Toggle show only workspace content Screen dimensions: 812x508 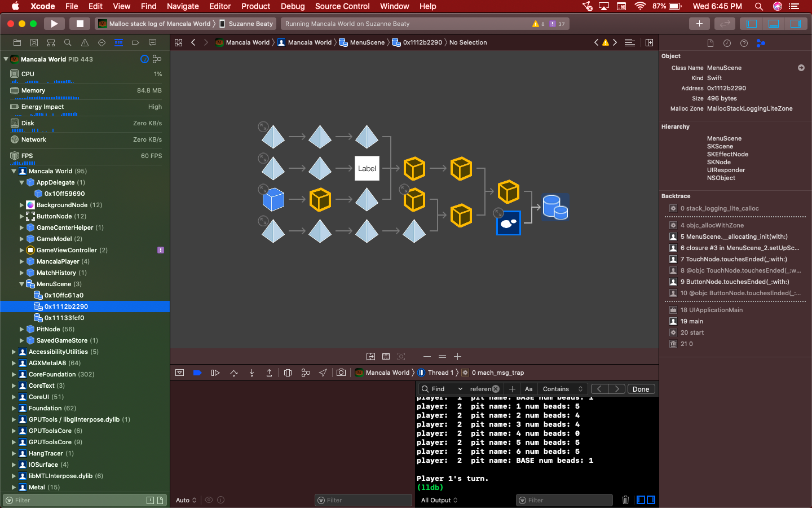click(161, 500)
